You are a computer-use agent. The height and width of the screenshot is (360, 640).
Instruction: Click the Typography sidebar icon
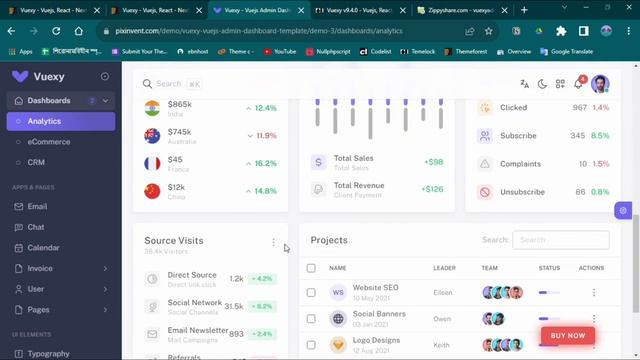(18, 353)
